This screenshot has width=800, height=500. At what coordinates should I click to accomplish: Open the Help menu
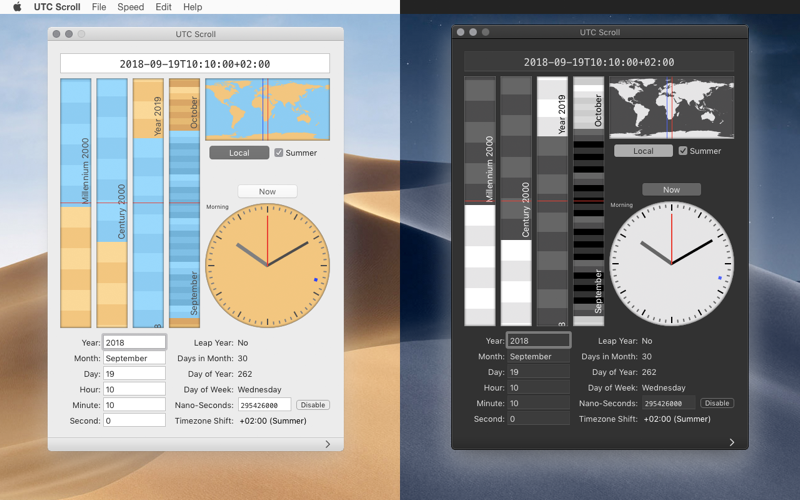pyautogui.click(x=193, y=7)
